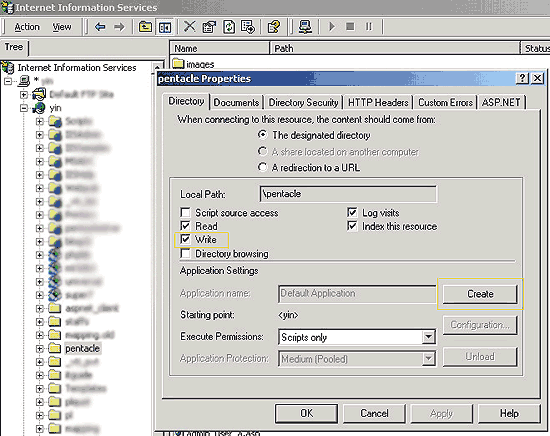
Task: Click the Application name field
Action: pos(357,294)
